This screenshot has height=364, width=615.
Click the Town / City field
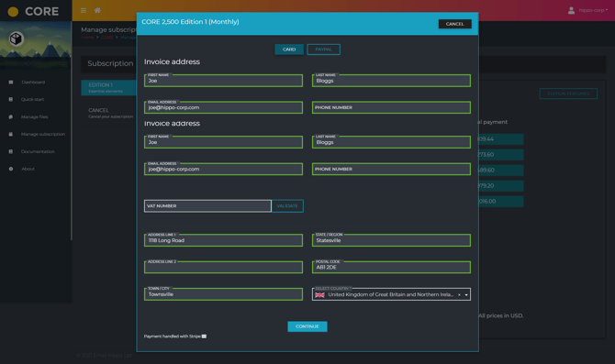[223, 294]
